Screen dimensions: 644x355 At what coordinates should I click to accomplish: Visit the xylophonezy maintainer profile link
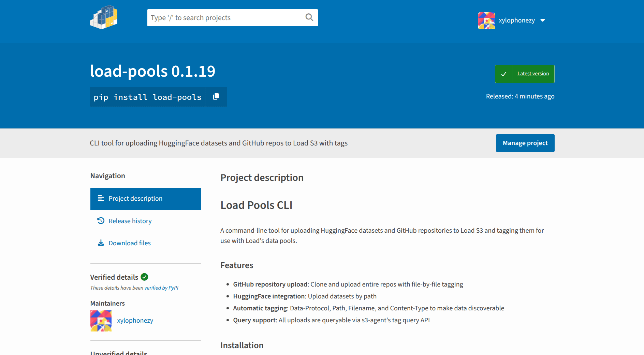(135, 321)
